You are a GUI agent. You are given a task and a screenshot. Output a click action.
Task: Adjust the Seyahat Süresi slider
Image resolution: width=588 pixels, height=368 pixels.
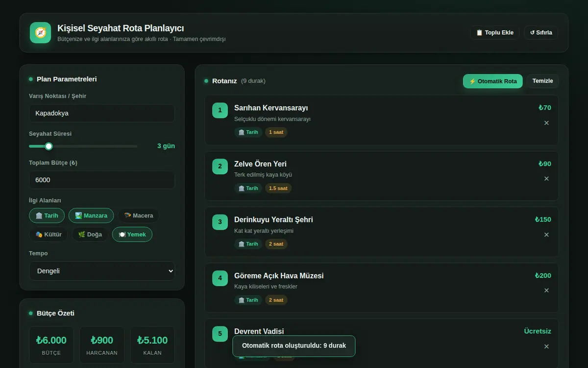83,146
